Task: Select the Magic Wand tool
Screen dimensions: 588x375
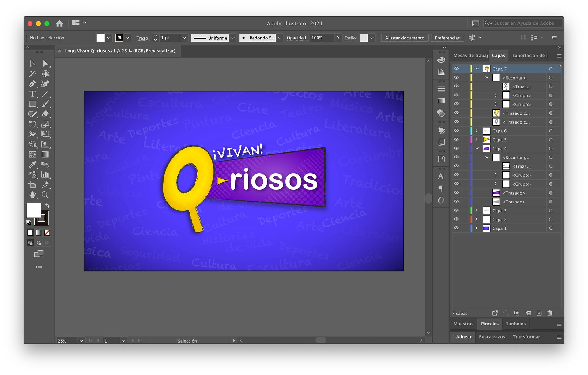Action: (x=32, y=74)
